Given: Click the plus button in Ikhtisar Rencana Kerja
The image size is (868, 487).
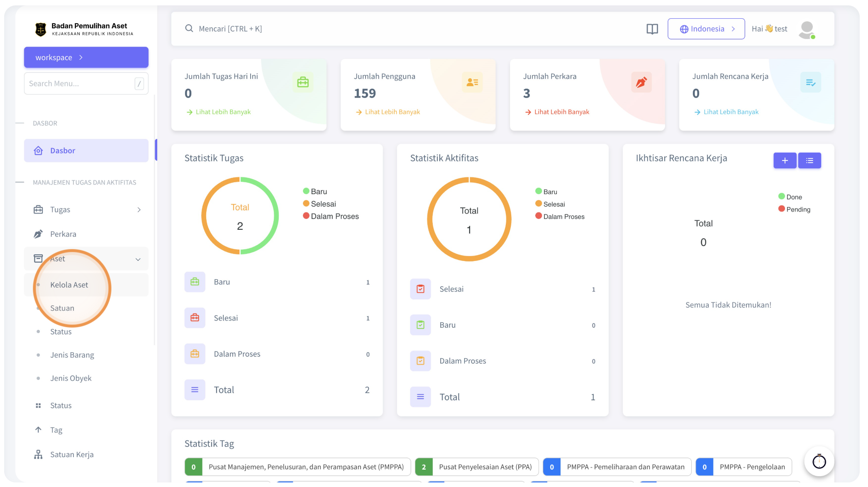Looking at the screenshot, I should tap(785, 161).
